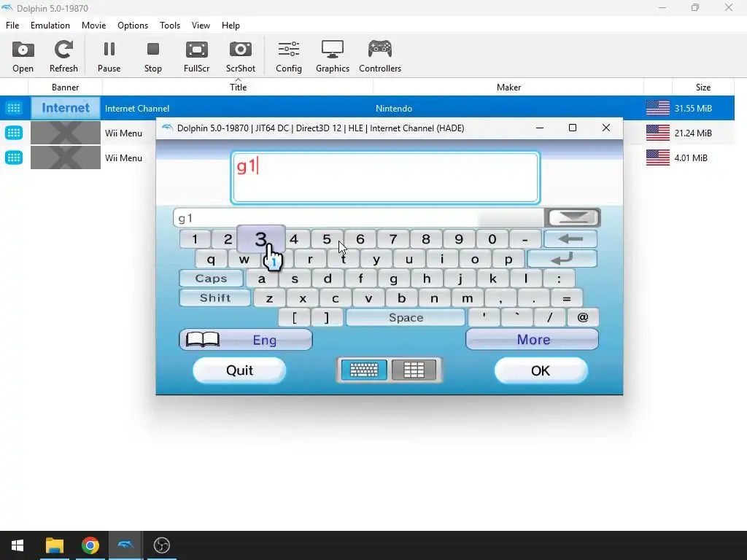Click the 0 number key
The image size is (747, 560).
492,239
